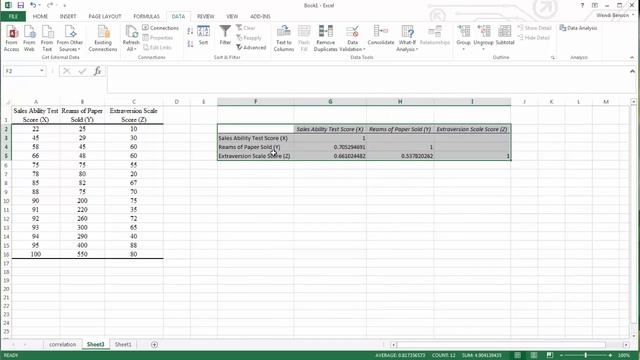Viewport: 640px width, 360px height.
Task: Switch to Page Layout view icon
Action: [533, 356]
